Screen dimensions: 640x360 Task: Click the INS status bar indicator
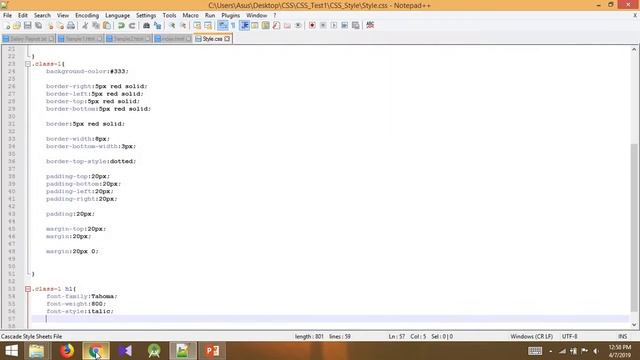[x=622, y=336]
